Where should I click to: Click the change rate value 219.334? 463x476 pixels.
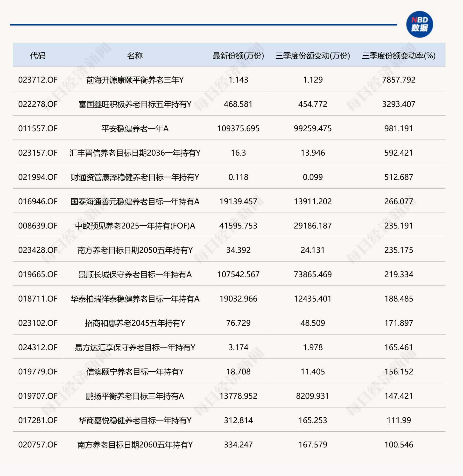coord(399,274)
